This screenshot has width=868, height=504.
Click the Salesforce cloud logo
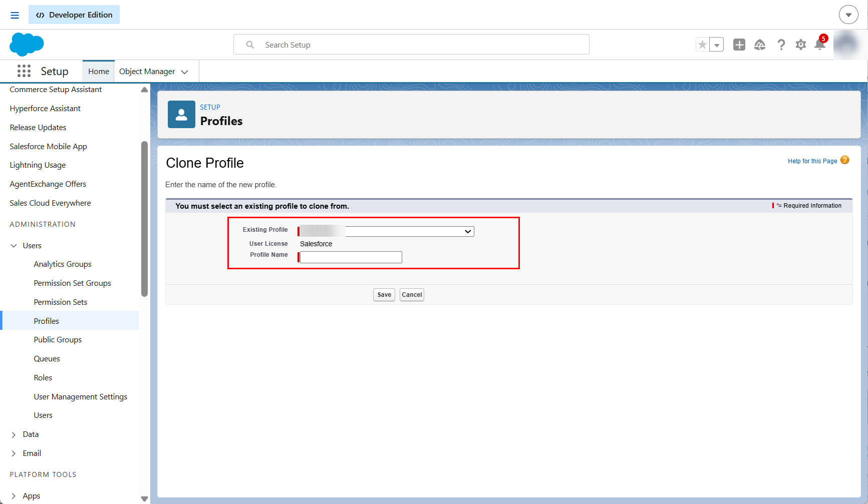(x=27, y=44)
